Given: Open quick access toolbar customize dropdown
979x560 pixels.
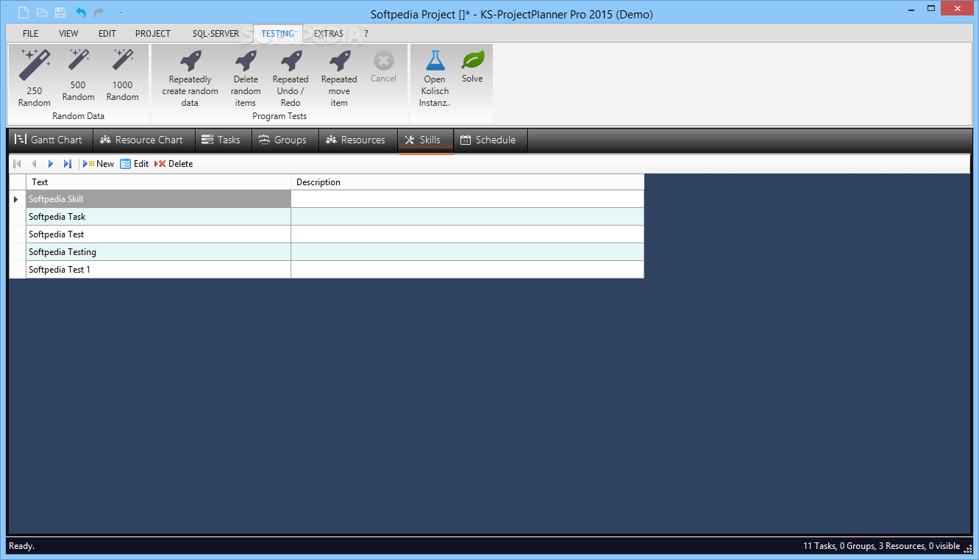Looking at the screenshot, I should pyautogui.click(x=120, y=12).
